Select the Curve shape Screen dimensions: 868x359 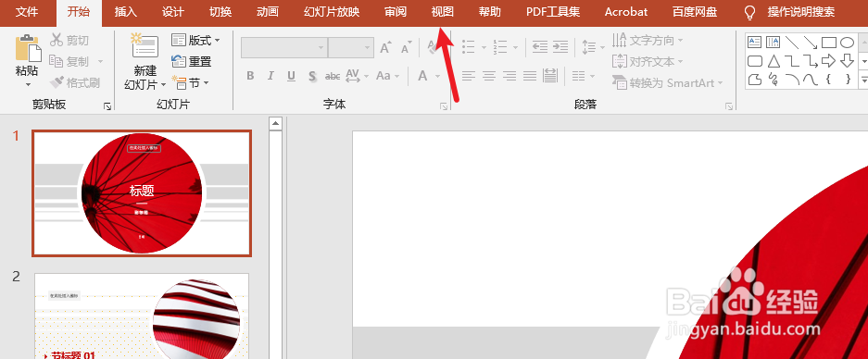[811, 79]
